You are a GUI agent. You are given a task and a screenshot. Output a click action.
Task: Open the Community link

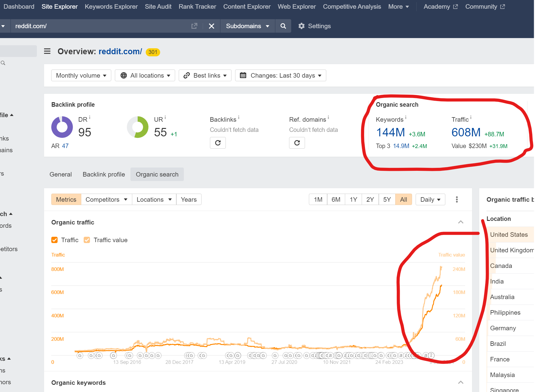[x=485, y=7]
